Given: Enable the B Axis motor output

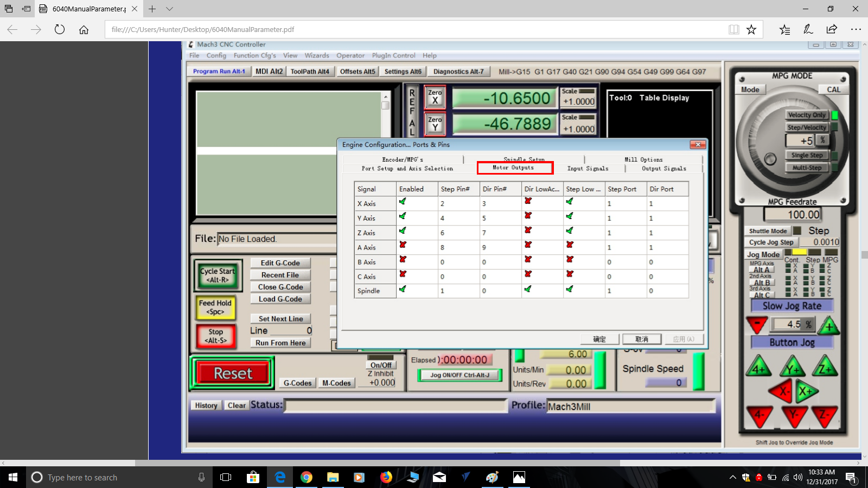Looking at the screenshot, I should point(403,259).
